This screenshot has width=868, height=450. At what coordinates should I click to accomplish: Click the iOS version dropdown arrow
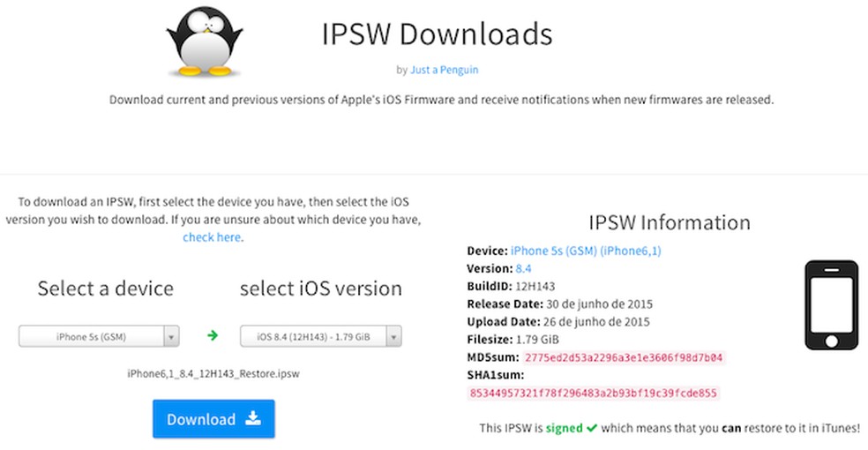(393, 336)
